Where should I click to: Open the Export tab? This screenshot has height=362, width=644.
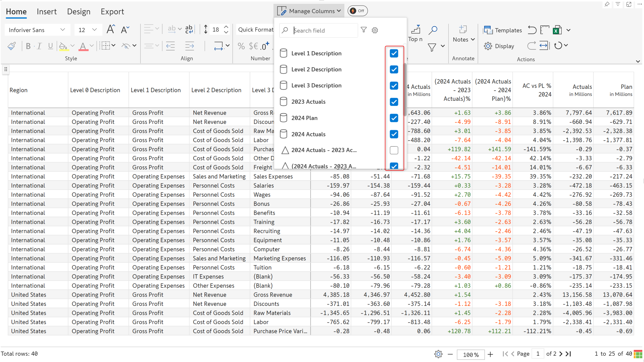(x=112, y=11)
